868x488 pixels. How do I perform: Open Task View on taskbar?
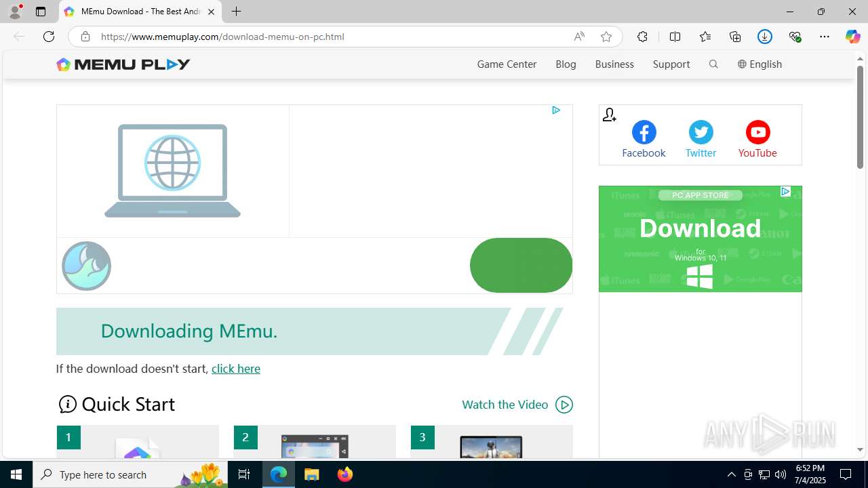(x=245, y=474)
